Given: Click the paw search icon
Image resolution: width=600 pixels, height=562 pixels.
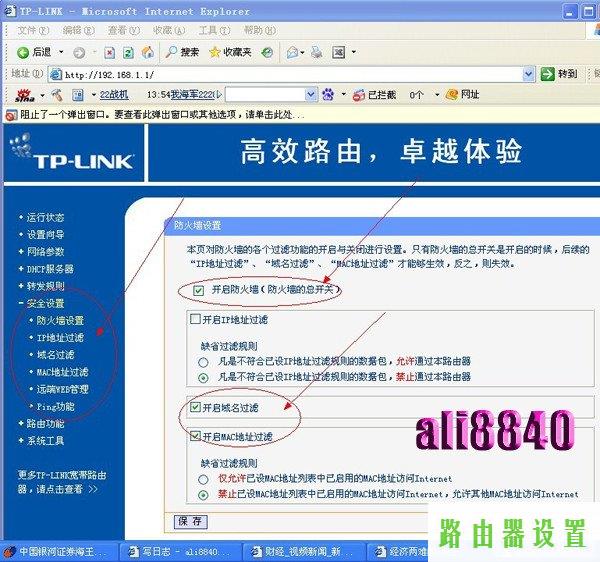Looking at the screenshot, I should click(328, 94).
